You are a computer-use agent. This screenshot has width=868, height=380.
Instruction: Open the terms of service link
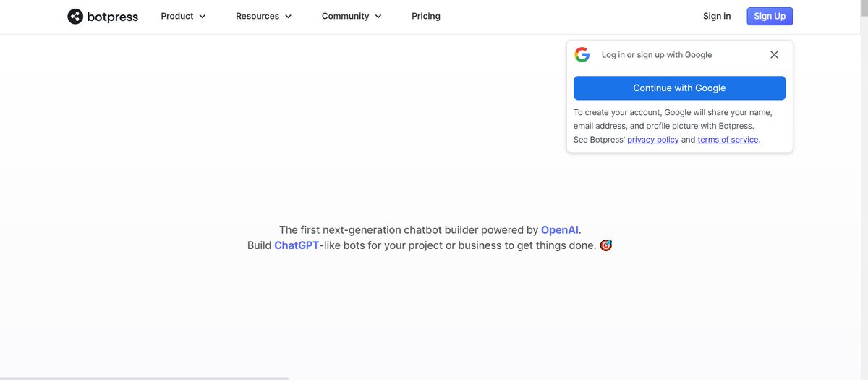pyautogui.click(x=728, y=140)
